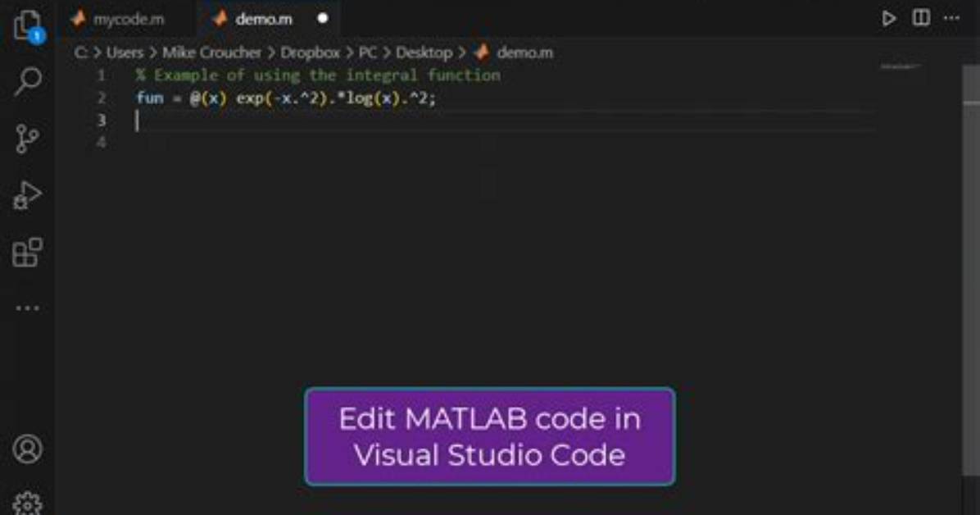Open the Mike Croucher breadcrumb segment
Screen dimensions: 980x515
pyautogui.click(x=211, y=52)
